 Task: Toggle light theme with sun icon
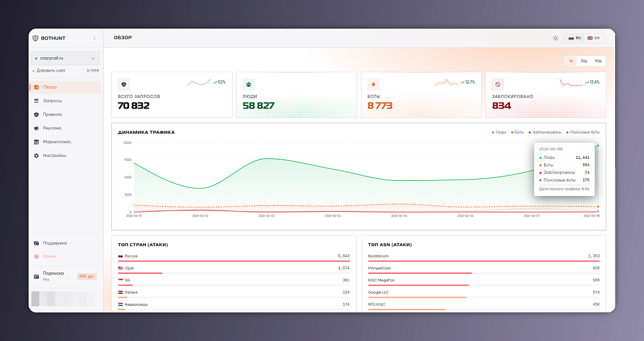tap(555, 38)
